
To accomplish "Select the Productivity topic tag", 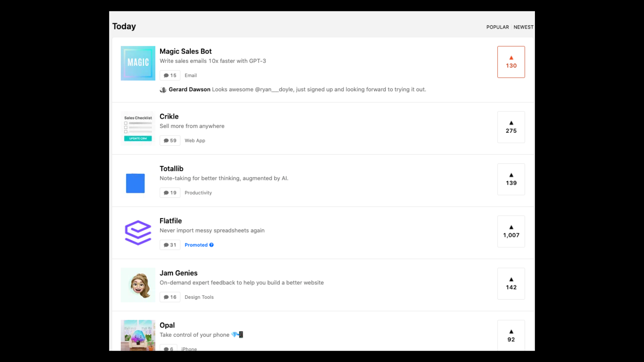I will pos(198,193).
